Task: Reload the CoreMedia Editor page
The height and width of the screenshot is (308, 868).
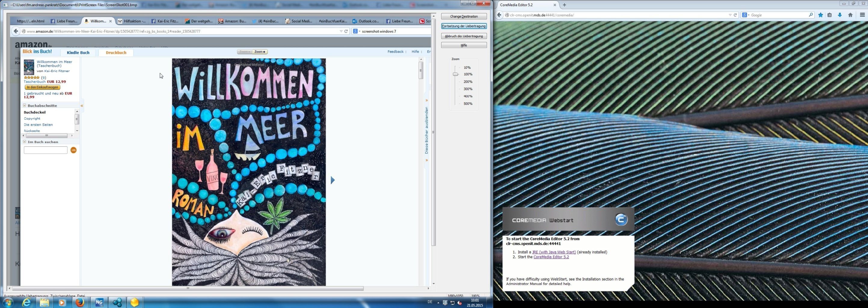Action: (x=735, y=15)
